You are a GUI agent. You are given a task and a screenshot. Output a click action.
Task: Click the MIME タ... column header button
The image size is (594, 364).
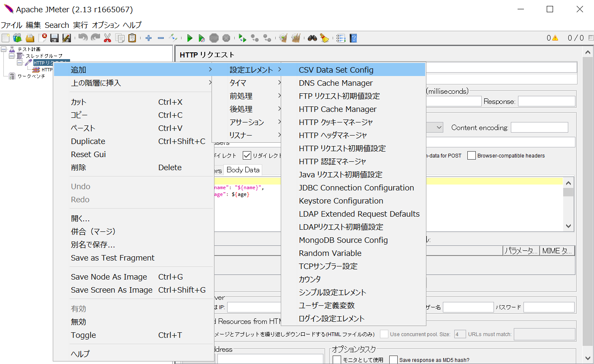pos(557,251)
